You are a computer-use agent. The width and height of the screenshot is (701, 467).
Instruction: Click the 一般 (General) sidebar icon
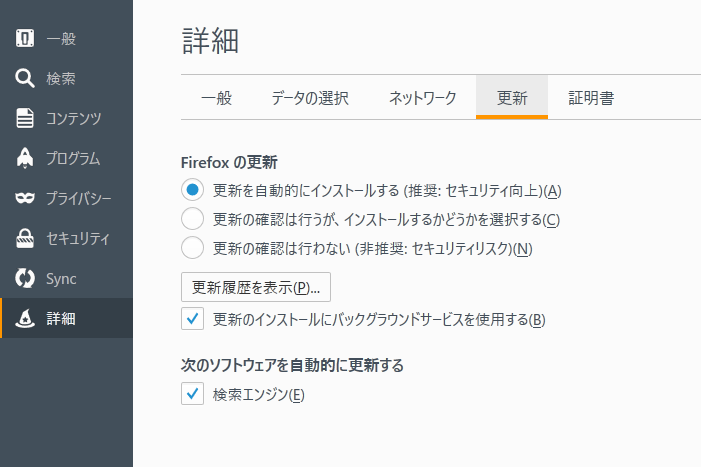coord(26,39)
